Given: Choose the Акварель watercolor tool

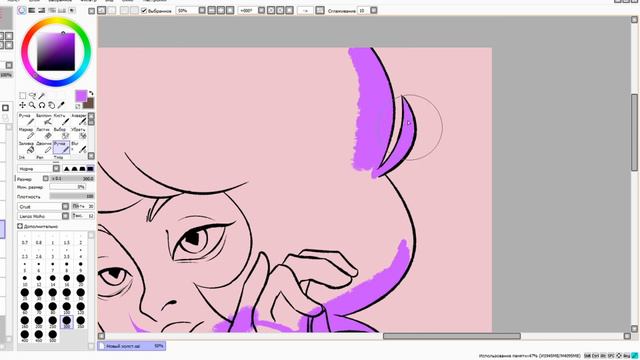Looking at the screenshot, I should pyautogui.click(x=78, y=120).
